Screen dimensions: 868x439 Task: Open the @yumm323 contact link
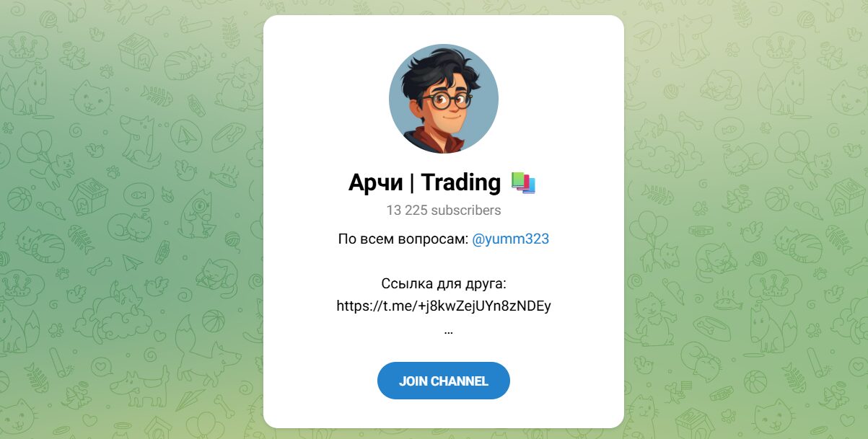511,239
